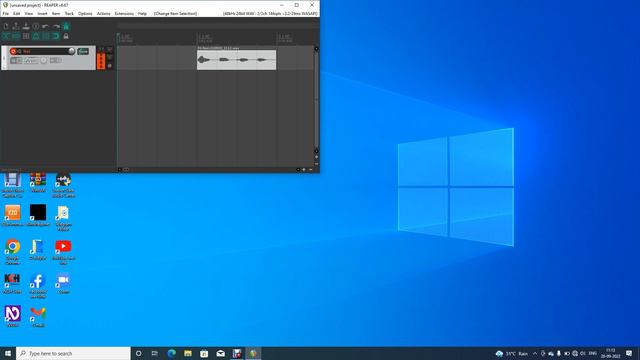The width and height of the screenshot is (640, 360).
Task: Click the Open project toolbar icon
Action: 16,26
